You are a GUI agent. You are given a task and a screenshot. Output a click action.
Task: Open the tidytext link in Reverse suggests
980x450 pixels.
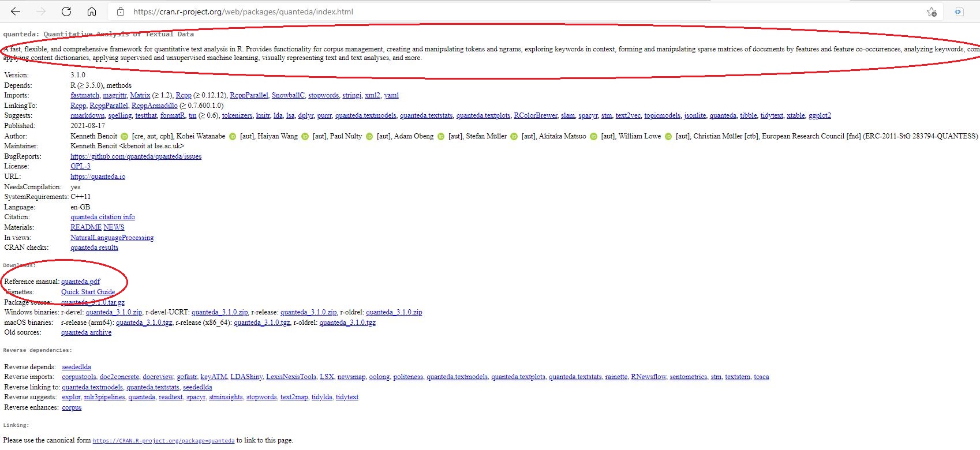tap(347, 397)
